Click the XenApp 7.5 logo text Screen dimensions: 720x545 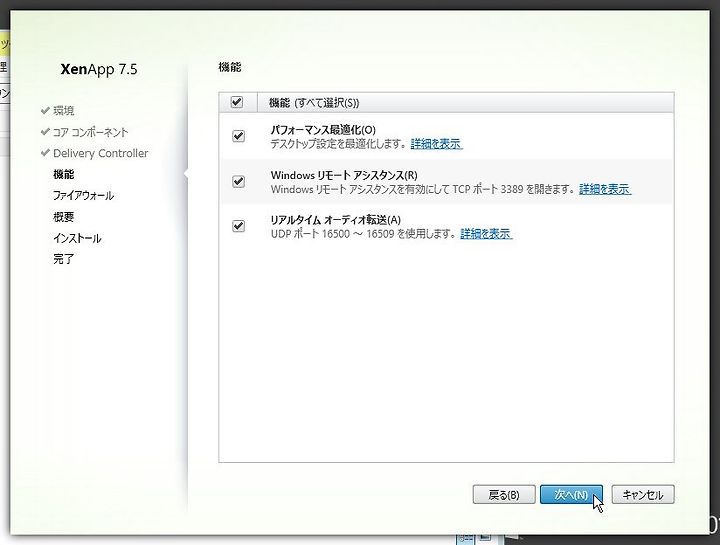pyautogui.click(x=99, y=69)
